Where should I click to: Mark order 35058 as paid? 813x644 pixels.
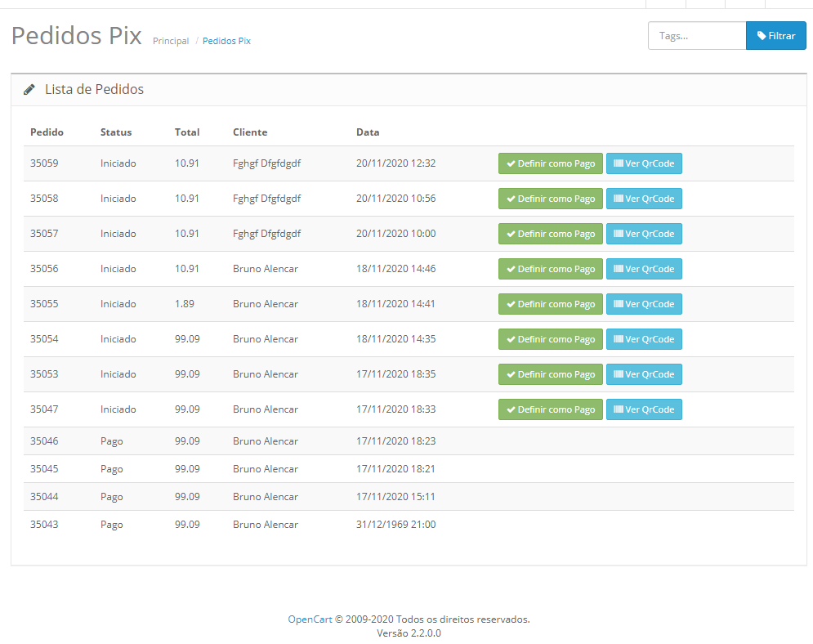click(x=550, y=199)
